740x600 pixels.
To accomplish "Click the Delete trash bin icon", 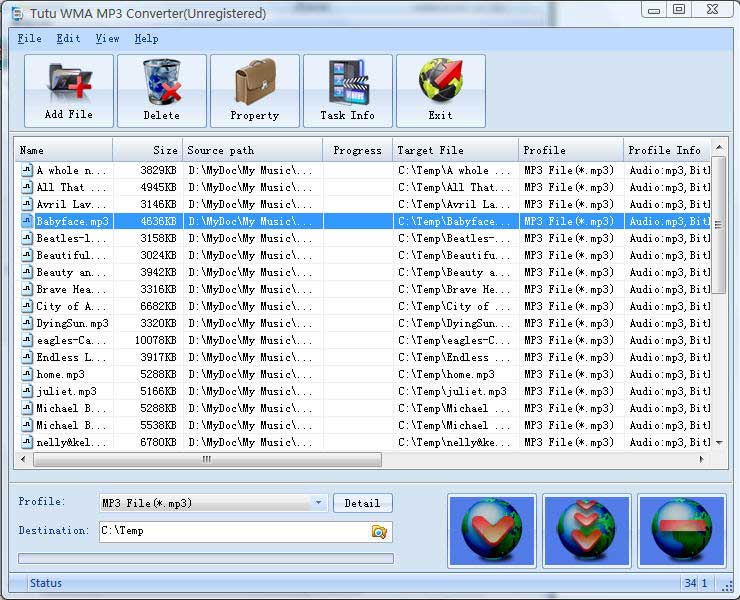I will coord(162,91).
